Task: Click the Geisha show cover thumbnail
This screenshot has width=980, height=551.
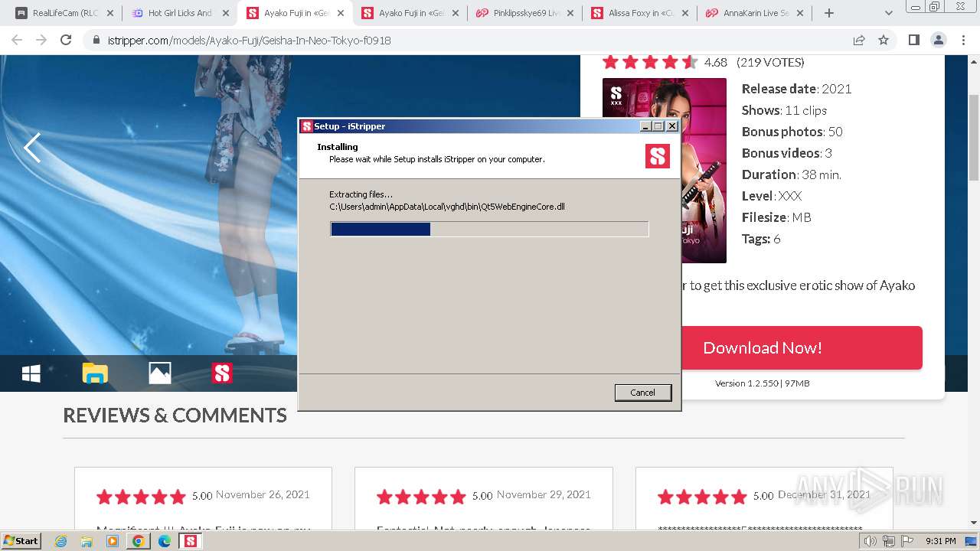Action: (665, 171)
